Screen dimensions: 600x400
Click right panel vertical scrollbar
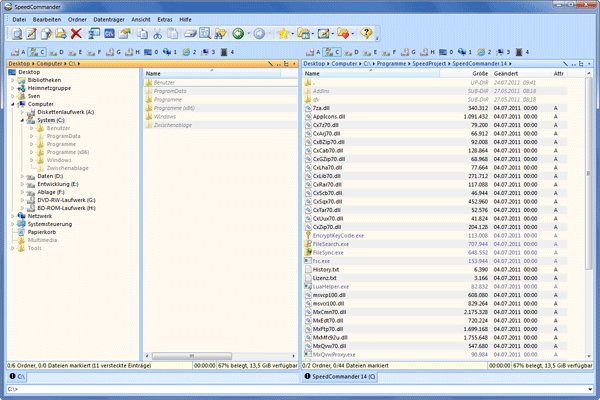point(589,173)
